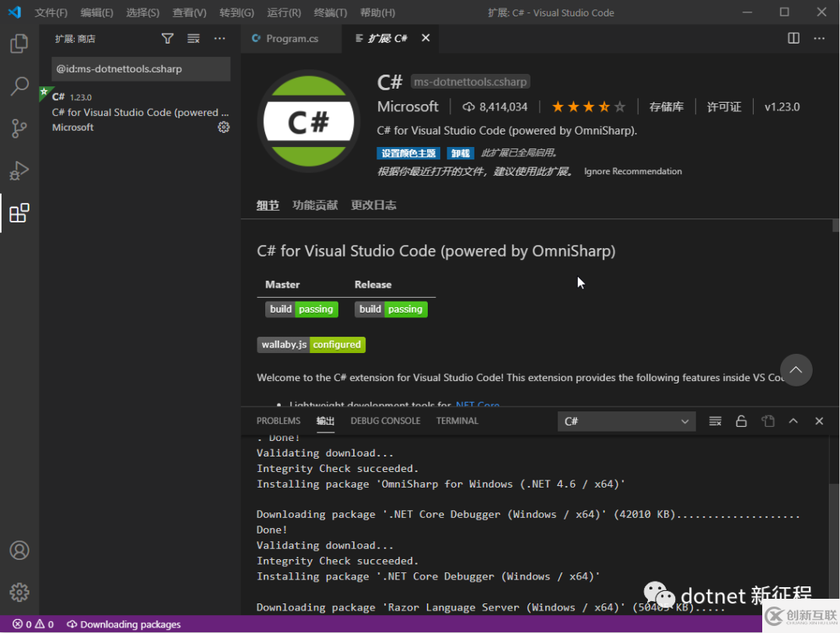Toggle the output scroll lock

[741, 421]
